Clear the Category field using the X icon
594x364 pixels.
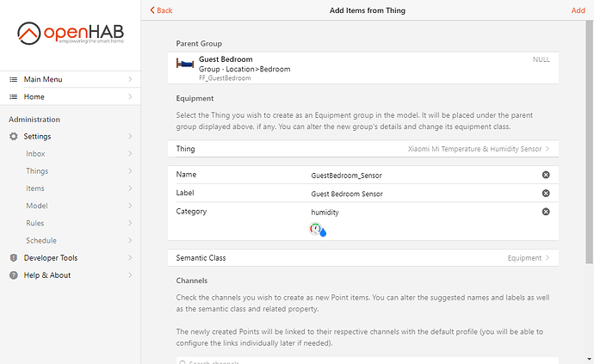[x=546, y=211]
